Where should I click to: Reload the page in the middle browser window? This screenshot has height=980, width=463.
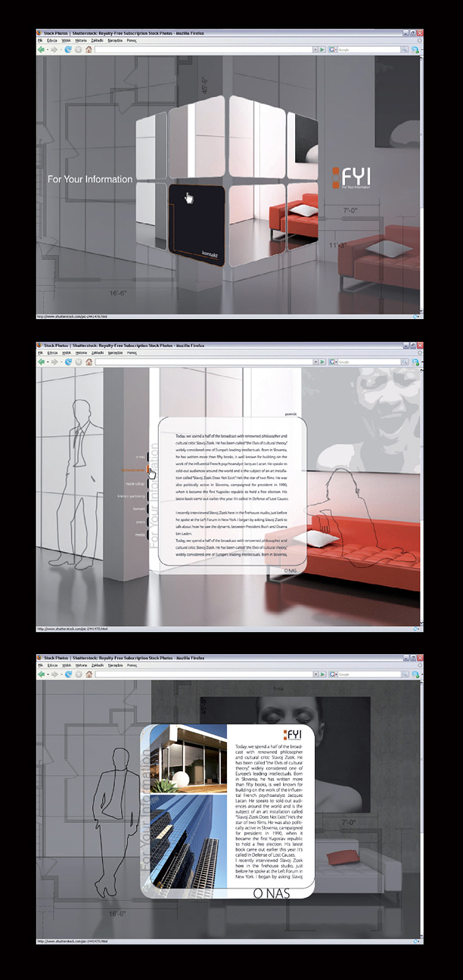(68, 362)
